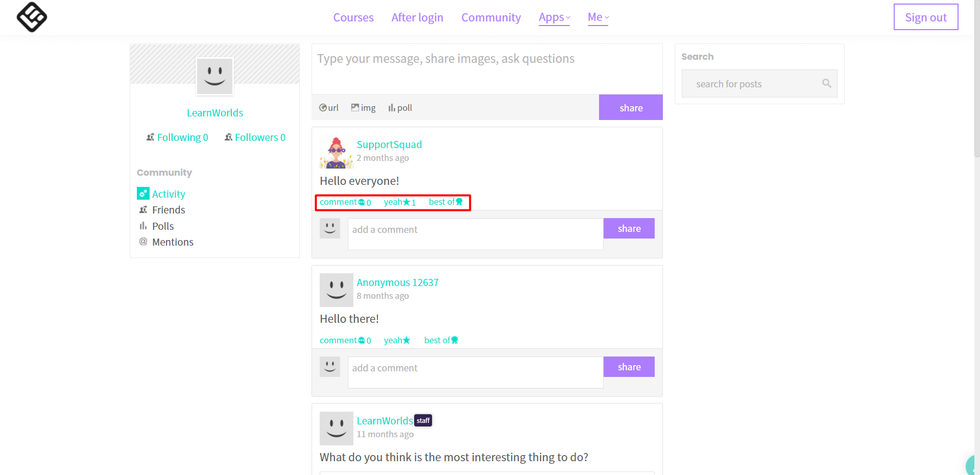Click the LearnWorlds logo in the header
980x475 pixels.
pyautogui.click(x=32, y=17)
